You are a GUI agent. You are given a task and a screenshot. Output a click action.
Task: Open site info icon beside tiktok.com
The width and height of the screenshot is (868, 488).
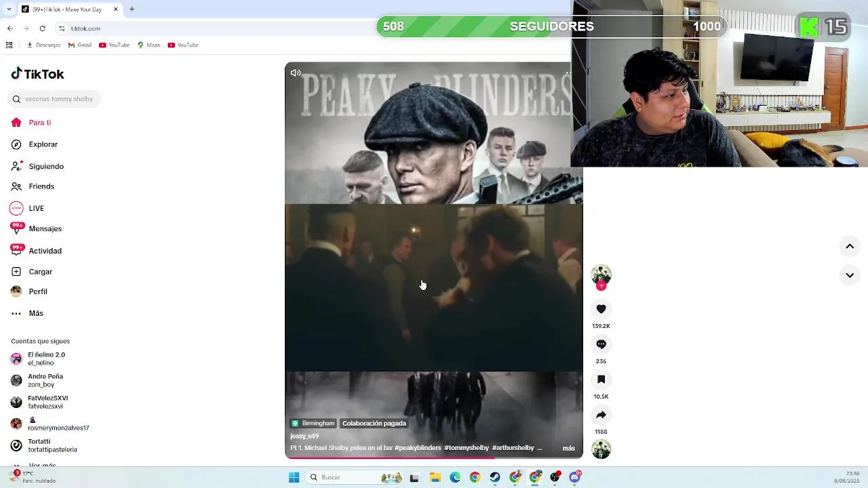point(62,28)
